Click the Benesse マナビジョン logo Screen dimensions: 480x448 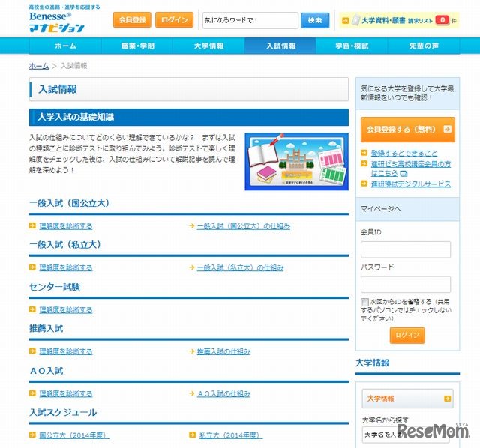pyautogui.click(x=57, y=22)
